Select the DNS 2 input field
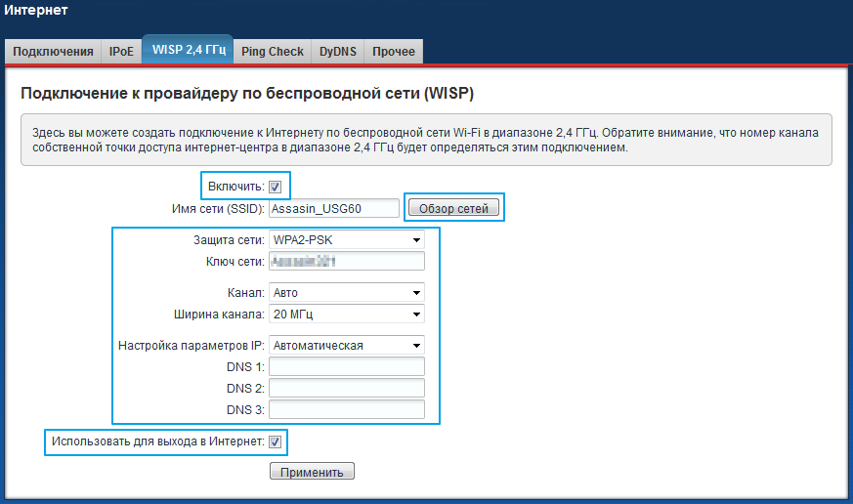This screenshot has height=504, width=853. pyautogui.click(x=347, y=388)
